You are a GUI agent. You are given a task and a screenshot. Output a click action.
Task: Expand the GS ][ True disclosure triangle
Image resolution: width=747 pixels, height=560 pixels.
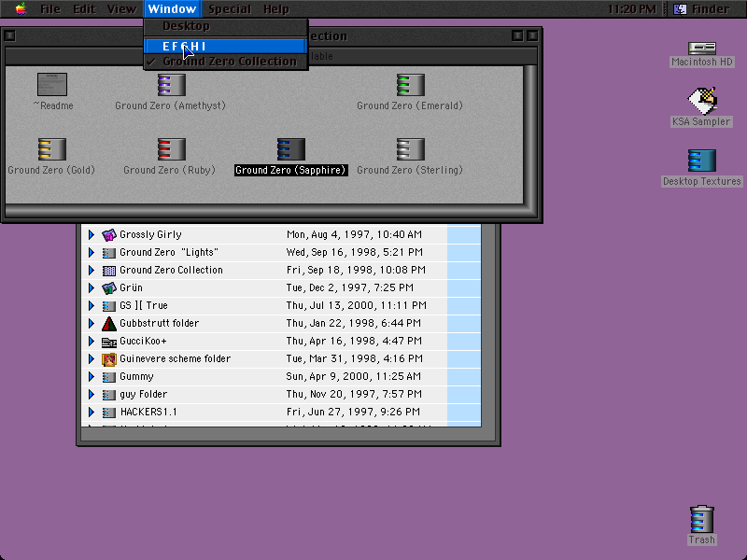pos(91,306)
